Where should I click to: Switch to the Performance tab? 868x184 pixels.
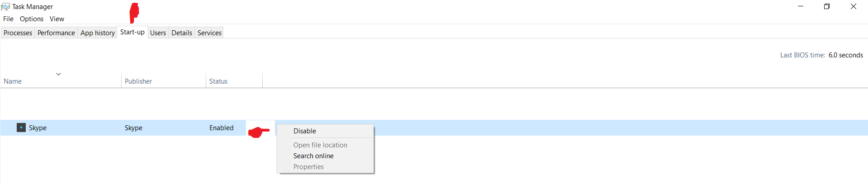pos(56,33)
